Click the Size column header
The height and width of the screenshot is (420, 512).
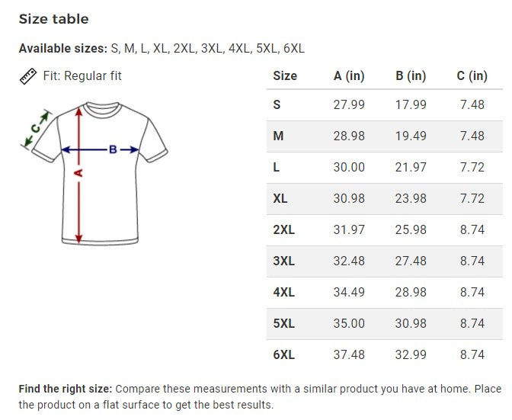point(285,75)
